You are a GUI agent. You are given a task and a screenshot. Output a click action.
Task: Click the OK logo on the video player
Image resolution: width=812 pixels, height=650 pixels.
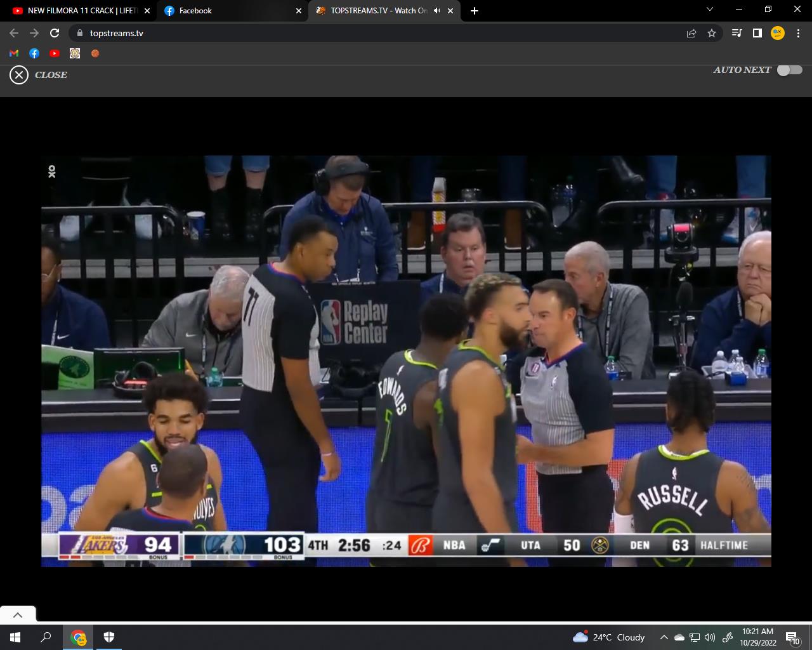[52, 171]
